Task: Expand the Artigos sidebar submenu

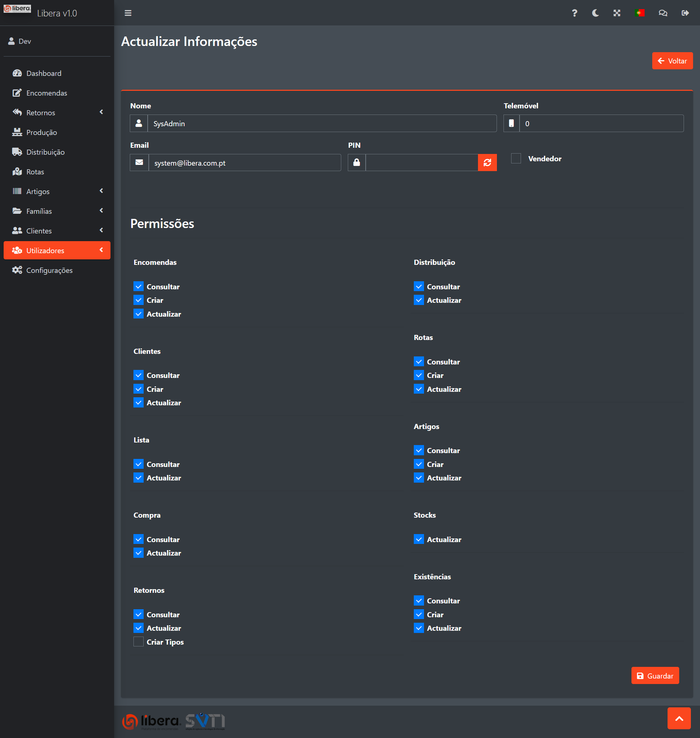Action: [x=57, y=191]
